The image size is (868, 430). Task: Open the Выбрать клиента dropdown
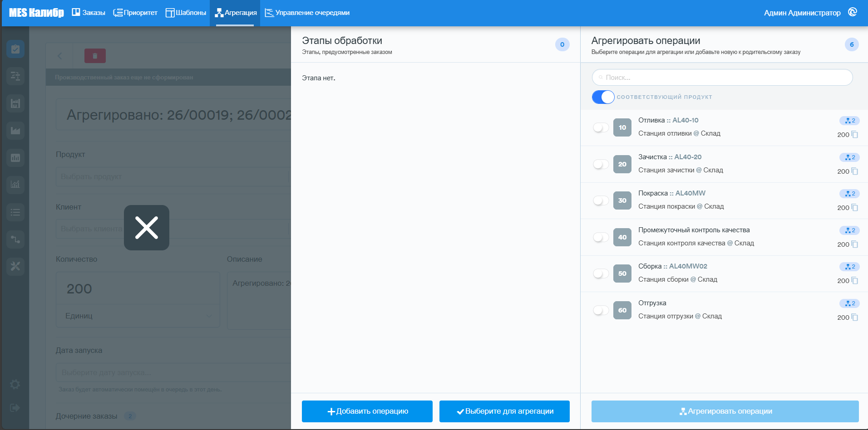pyautogui.click(x=173, y=229)
